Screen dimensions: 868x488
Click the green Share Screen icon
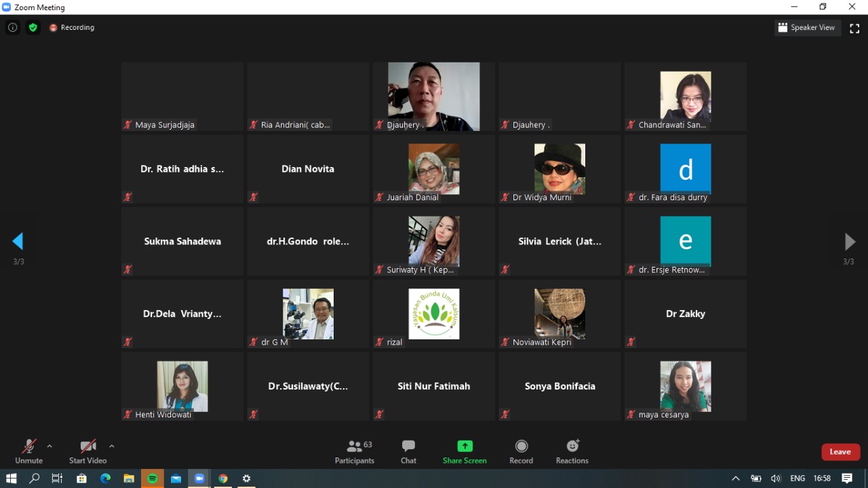pos(465,446)
